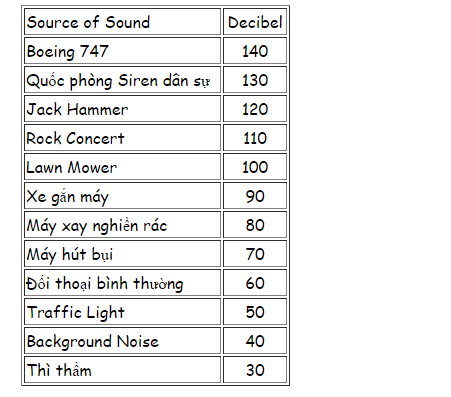Click the Source of Sound header cell
Screen dimensions: 451x397
click(x=122, y=22)
